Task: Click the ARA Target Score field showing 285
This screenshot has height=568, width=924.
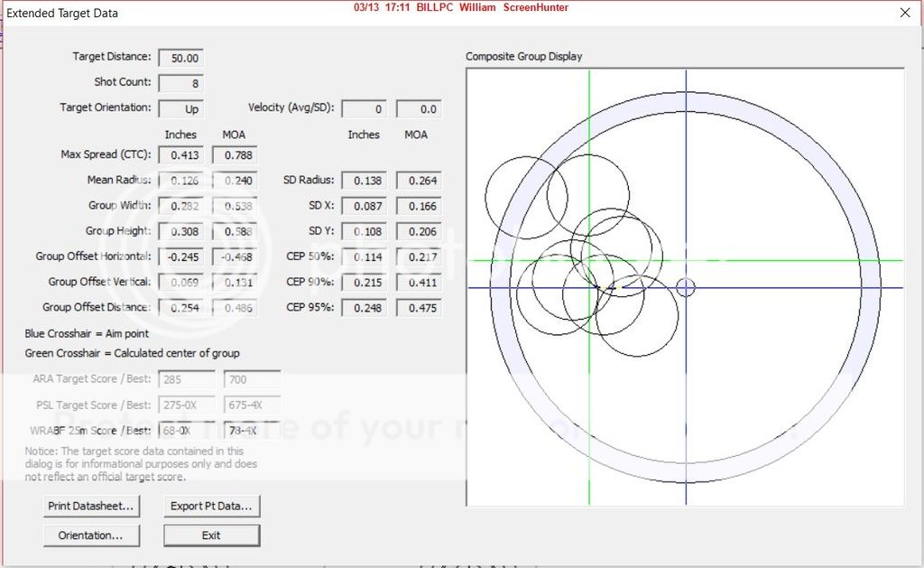Action: [187, 380]
